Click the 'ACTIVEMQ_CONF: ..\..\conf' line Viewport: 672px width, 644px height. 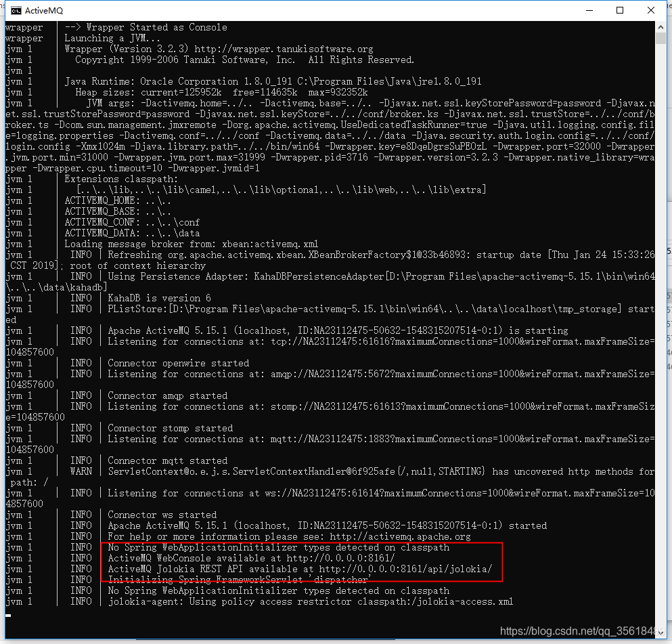tap(132, 222)
